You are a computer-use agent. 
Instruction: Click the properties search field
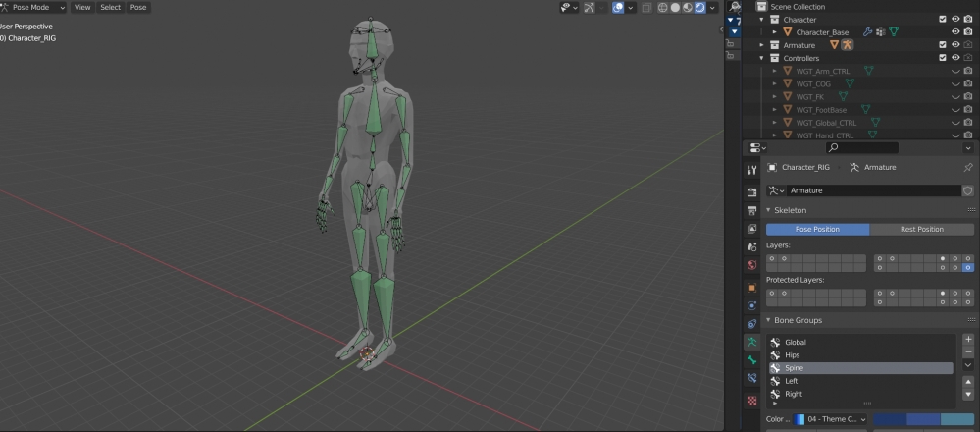click(x=862, y=148)
